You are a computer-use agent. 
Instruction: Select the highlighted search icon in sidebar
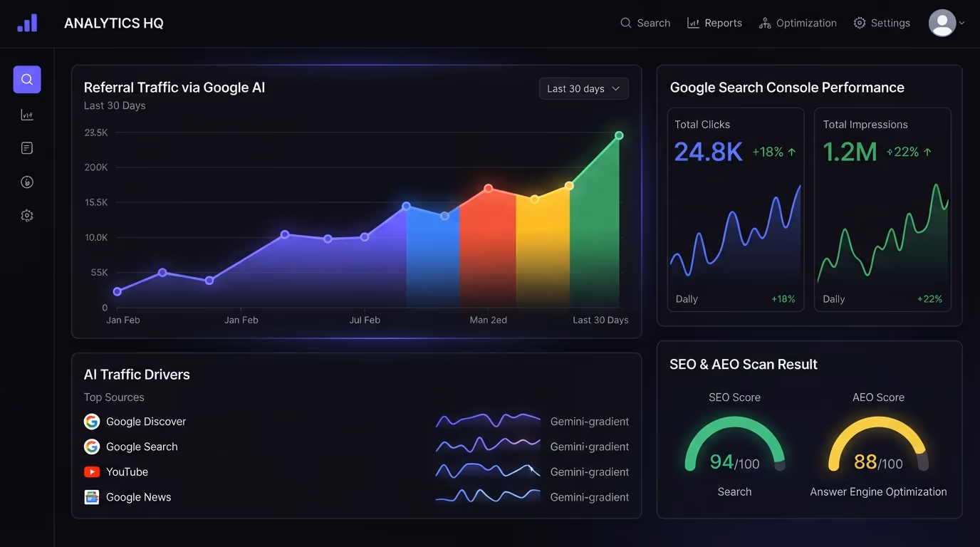click(x=27, y=80)
